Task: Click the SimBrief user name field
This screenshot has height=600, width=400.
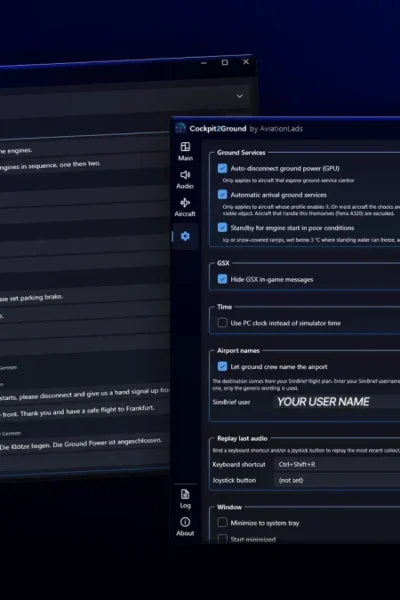Action: (x=337, y=402)
